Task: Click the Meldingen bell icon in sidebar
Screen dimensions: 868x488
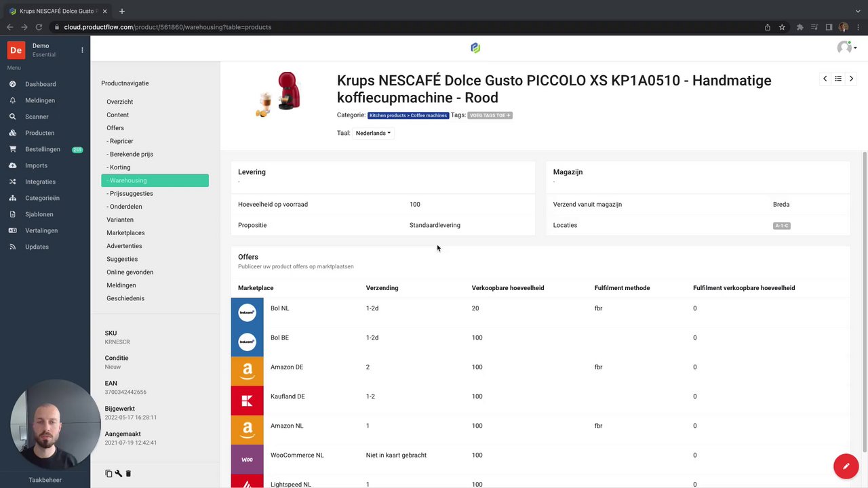Action: tap(12, 100)
